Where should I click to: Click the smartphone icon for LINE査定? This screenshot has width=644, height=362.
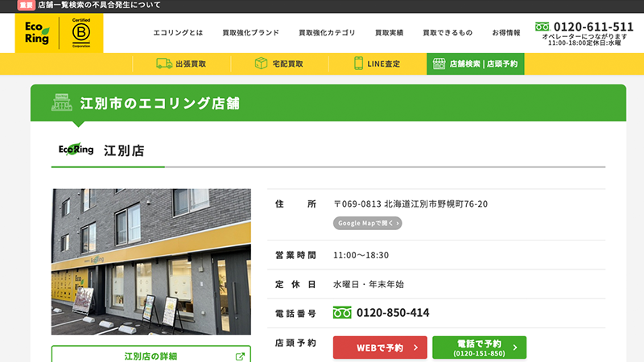coord(359,64)
